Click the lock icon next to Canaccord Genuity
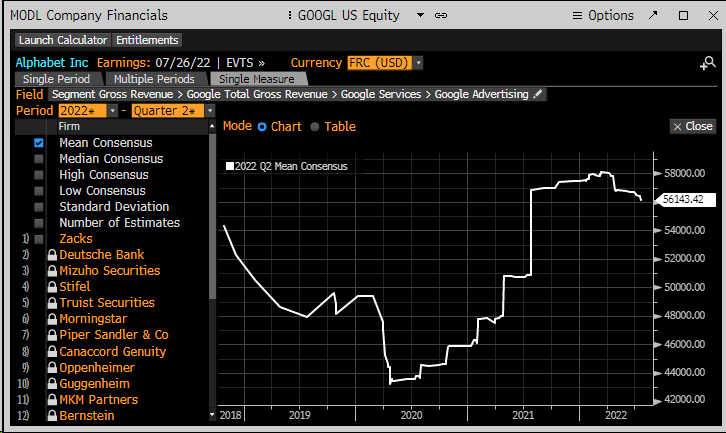This screenshot has width=726, height=433. [52, 351]
